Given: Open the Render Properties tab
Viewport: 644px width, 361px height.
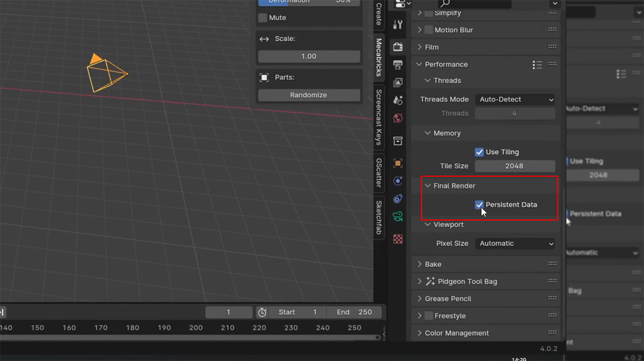Looking at the screenshot, I should [397, 46].
